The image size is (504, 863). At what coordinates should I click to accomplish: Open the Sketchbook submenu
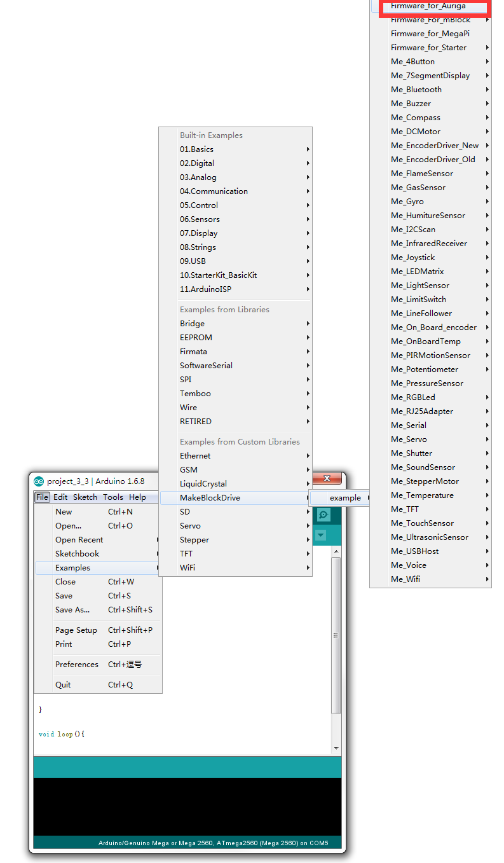pyautogui.click(x=78, y=554)
